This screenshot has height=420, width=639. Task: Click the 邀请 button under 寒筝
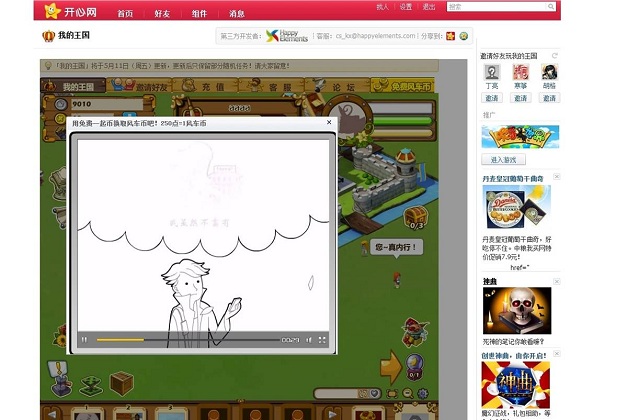(x=520, y=98)
